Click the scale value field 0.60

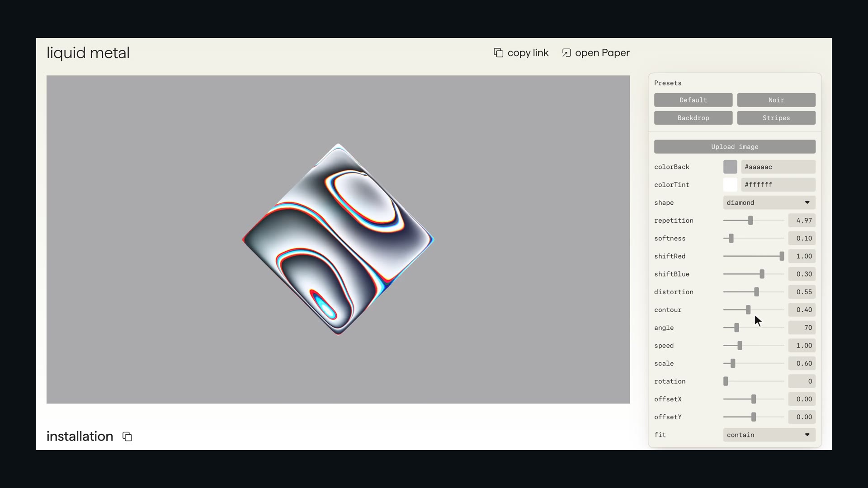click(x=802, y=363)
